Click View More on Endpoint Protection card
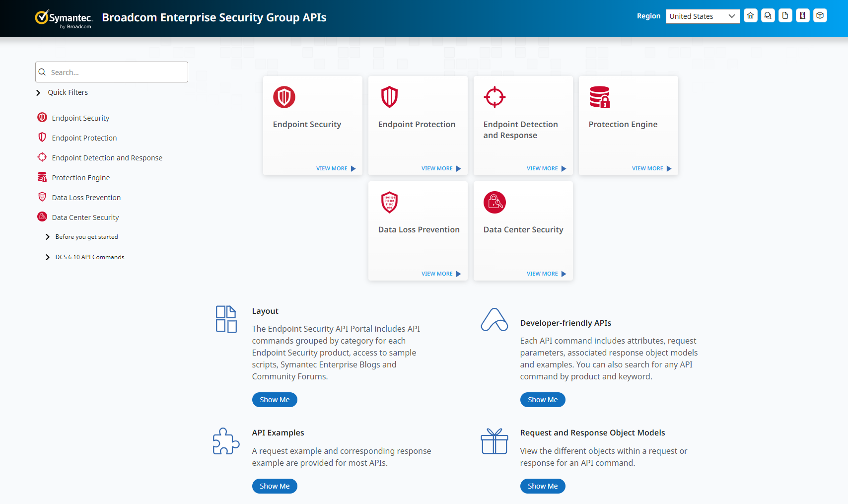This screenshot has width=848, height=504. pos(441,169)
